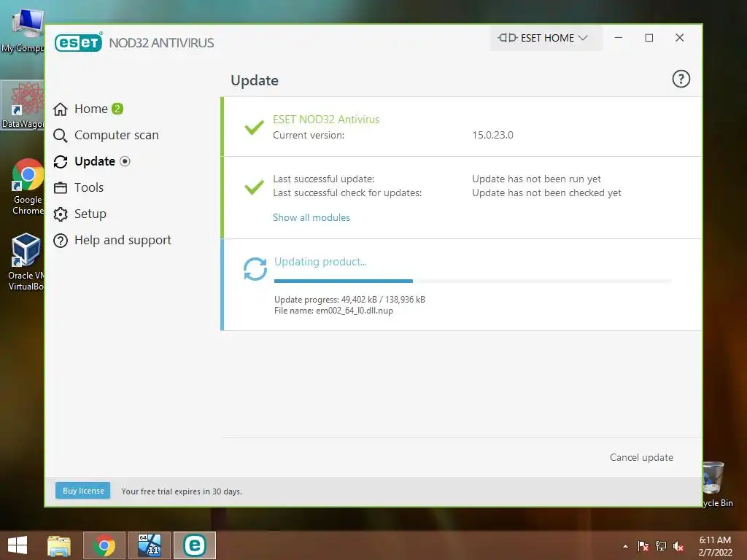The width and height of the screenshot is (747, 560).
Task: Open Google Chrome from the taskbar
Action: (x=104, y=545)
